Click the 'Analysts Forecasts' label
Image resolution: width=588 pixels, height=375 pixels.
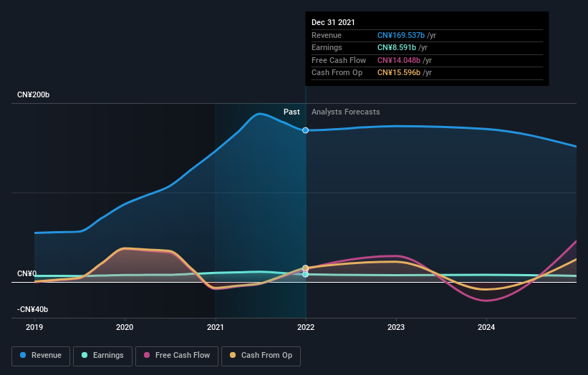(x=346, y=112)
